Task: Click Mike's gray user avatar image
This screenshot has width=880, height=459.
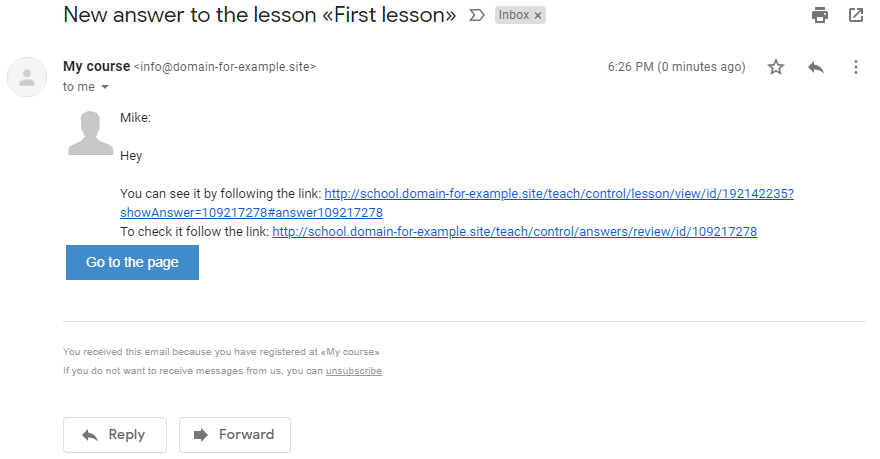Action: pos(90,132)
